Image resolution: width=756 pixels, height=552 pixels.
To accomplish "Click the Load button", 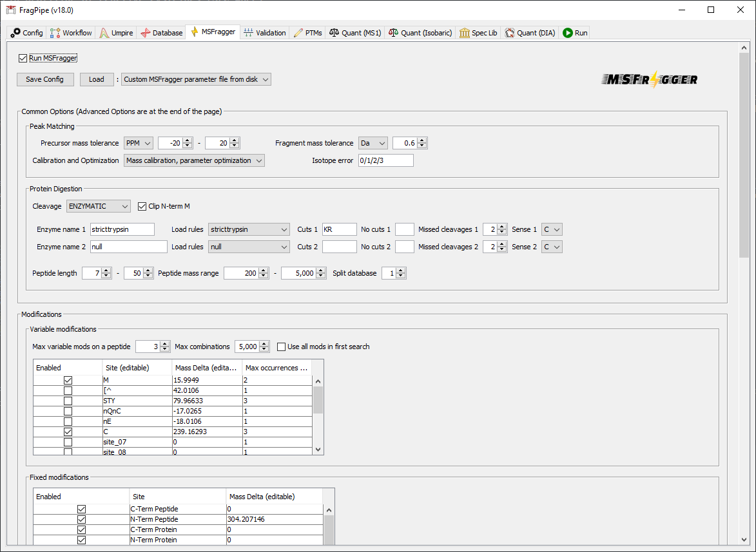I will tap(97, 79).
